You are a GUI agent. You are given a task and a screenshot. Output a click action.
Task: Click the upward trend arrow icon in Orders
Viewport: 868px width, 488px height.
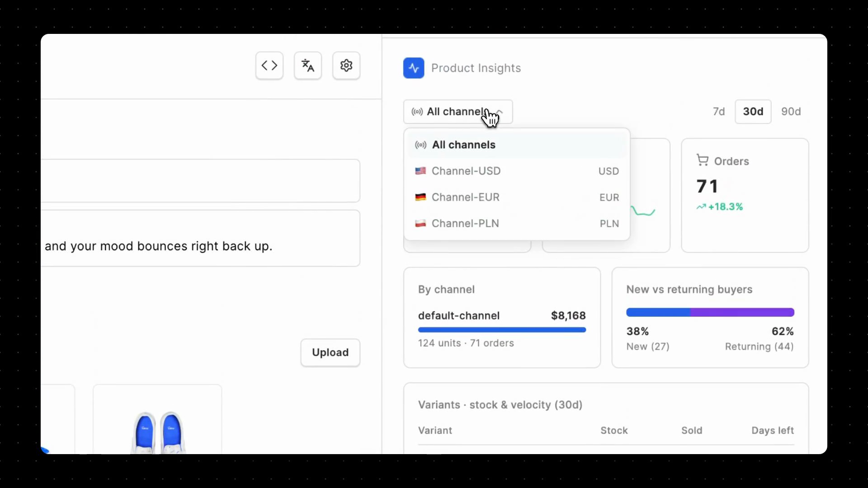(701, 207)
